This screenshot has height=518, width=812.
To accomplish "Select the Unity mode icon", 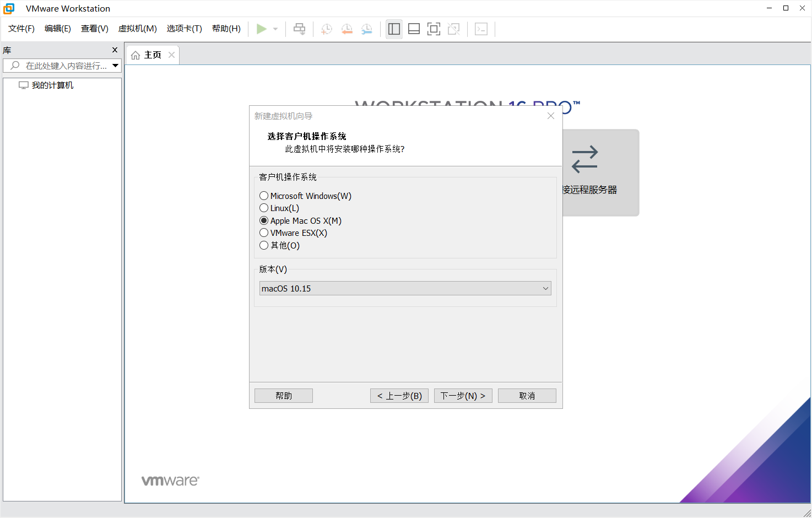I will pyautogui.click(x=453, y=29).
